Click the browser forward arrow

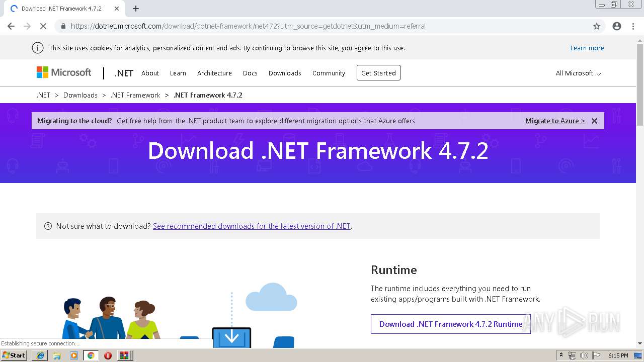click(27, 26)
